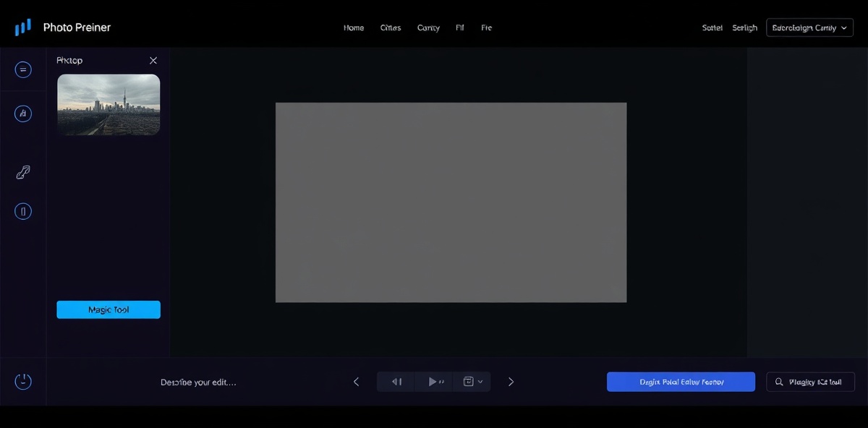The height and width of the screenshot is (428, 868).
Task: Click the forward arrow right of playback controls
Action: 511,381
